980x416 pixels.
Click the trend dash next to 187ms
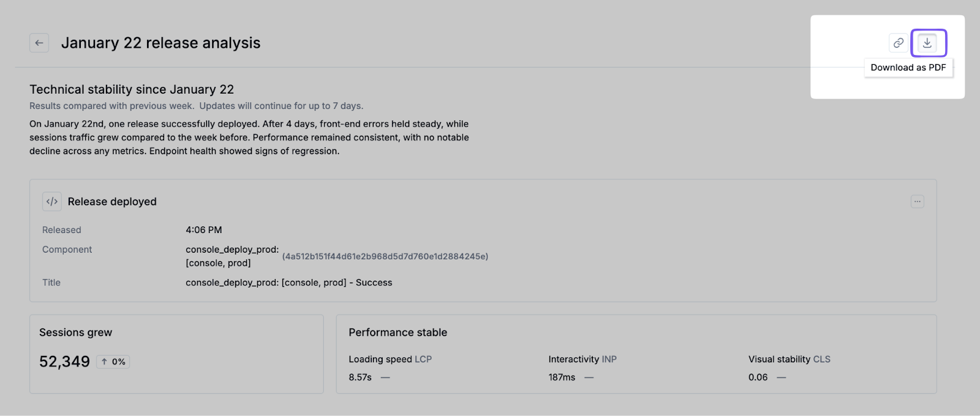point(589,377)
